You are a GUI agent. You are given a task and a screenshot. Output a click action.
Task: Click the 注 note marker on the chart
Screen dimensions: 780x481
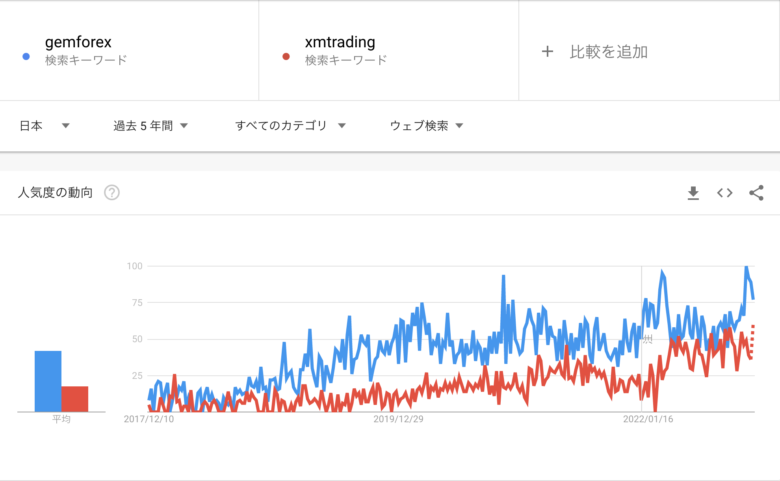(x=647, y=339)
